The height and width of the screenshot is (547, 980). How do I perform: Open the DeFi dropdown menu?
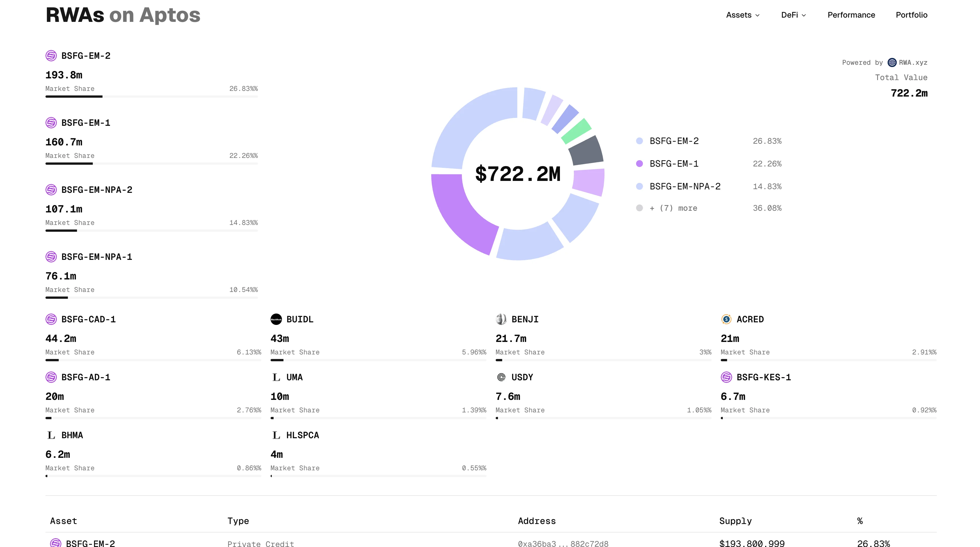click(793, 15)
